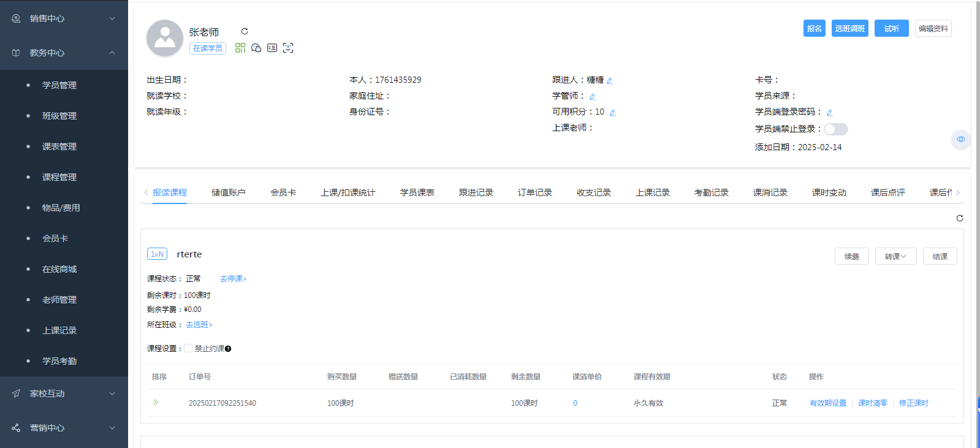Switch to the 课后点评 tab
The image size is (980, 448).
click(888, 192)
